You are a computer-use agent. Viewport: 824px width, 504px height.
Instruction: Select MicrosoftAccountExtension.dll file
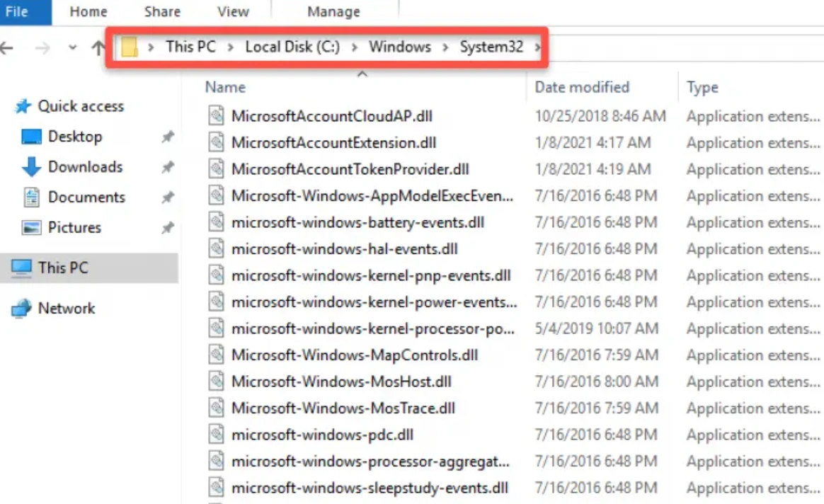coord(333,142)
